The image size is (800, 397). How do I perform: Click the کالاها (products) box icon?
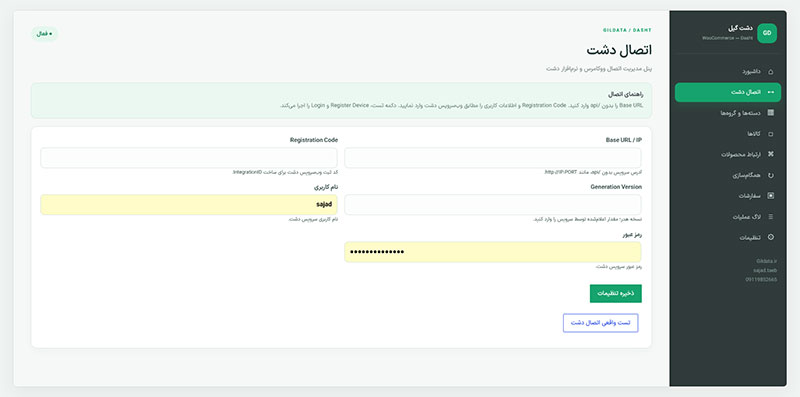tap(770, 134)
